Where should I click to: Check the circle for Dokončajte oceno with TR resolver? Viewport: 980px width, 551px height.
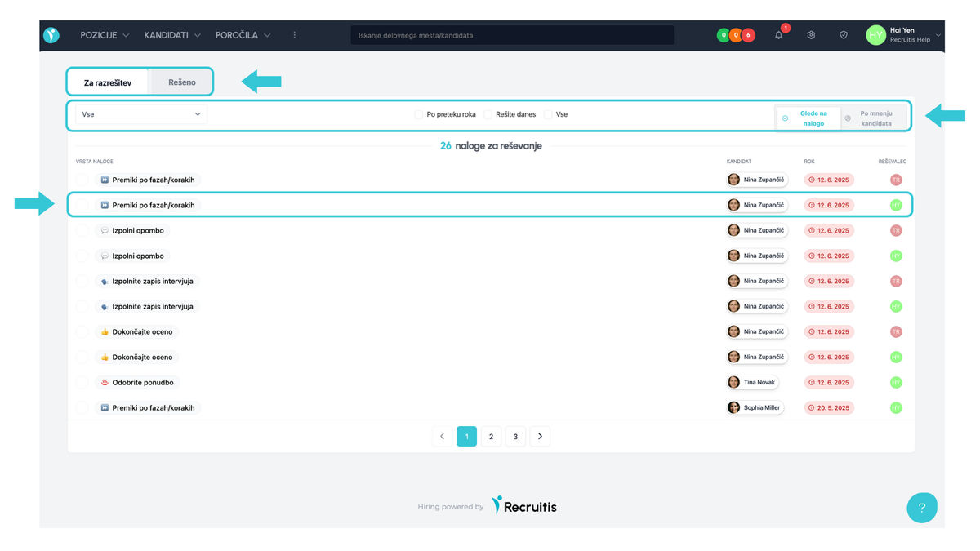tap(82, 331)
